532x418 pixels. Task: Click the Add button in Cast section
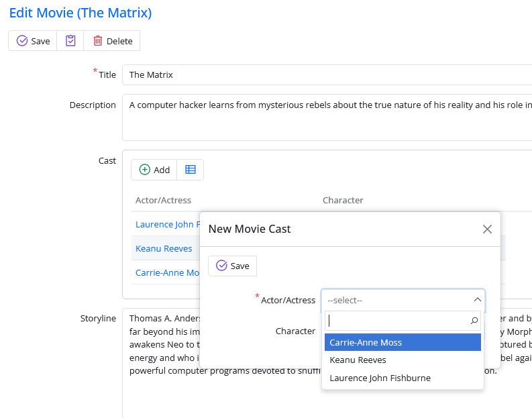coord(154,170)
